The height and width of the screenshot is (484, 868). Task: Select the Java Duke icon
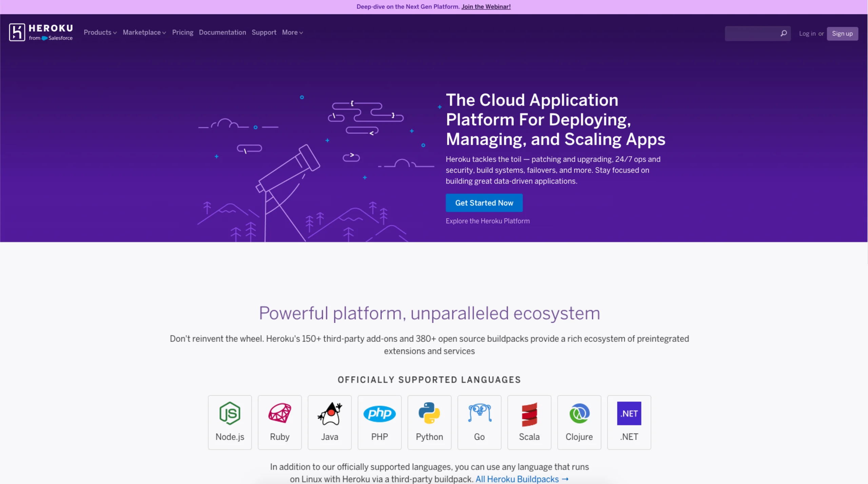pos(330,413)
